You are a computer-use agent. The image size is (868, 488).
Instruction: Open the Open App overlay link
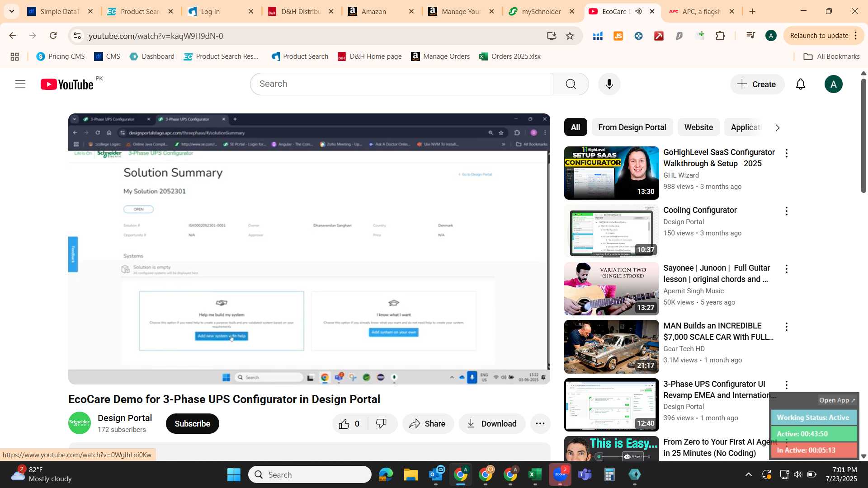click(837, 400)
